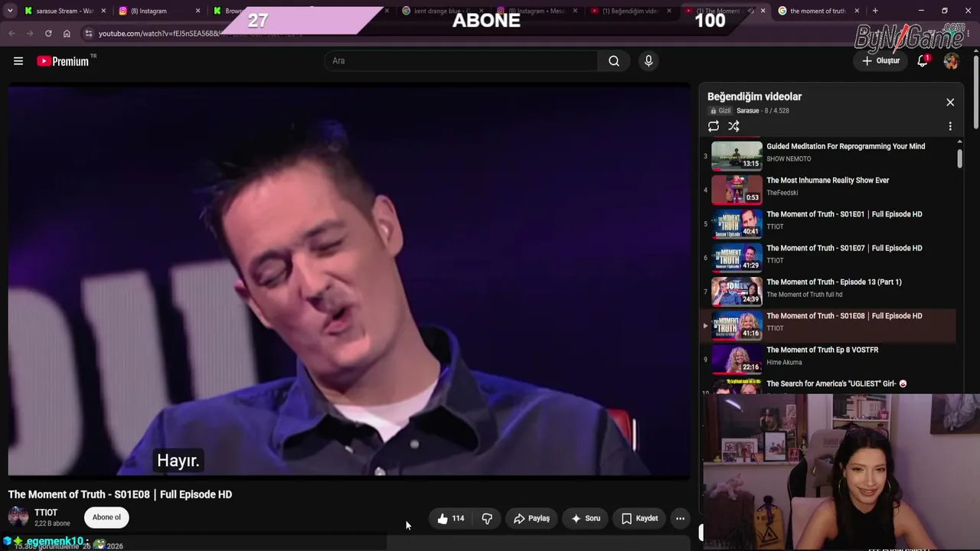Open the account avatar menu
The height and width of the screenshot is (551, 980).
pos(951,61)
